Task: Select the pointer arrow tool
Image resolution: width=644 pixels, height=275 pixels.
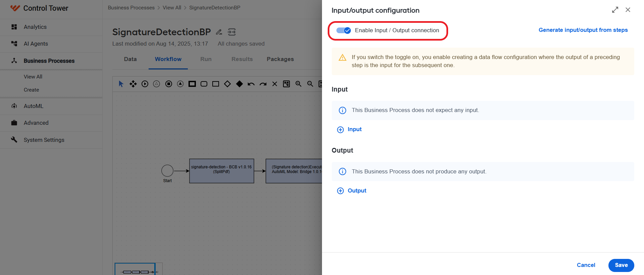Action: coord(121,84)
